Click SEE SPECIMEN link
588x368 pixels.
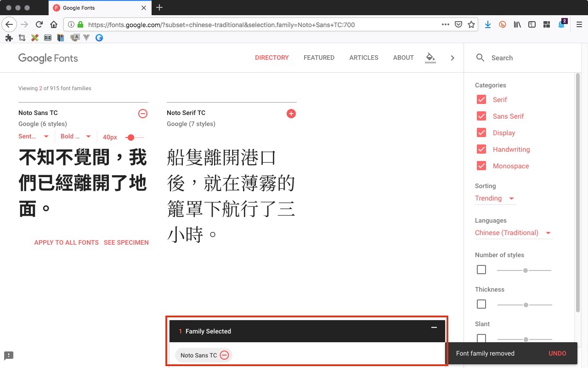[126, 242]
